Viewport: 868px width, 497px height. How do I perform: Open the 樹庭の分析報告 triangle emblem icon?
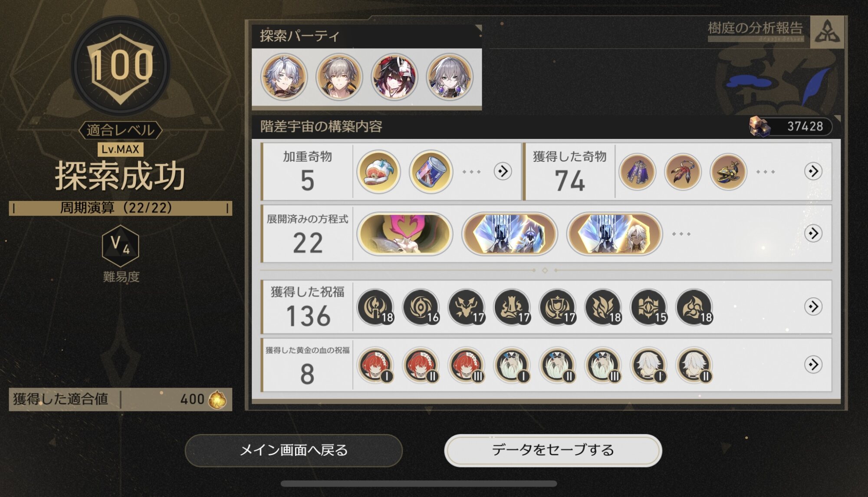click(x=827, y=32)
